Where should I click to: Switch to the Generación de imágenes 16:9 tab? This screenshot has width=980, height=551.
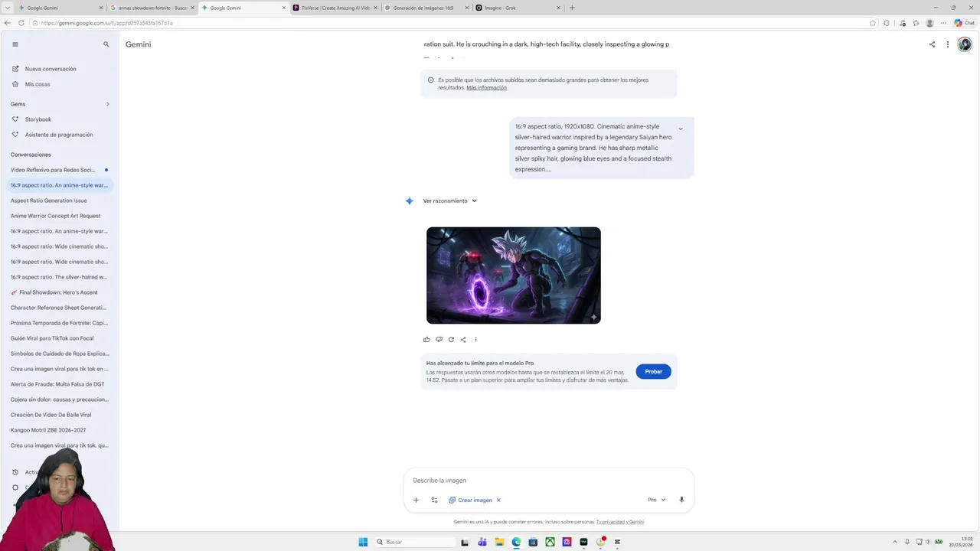426,8
